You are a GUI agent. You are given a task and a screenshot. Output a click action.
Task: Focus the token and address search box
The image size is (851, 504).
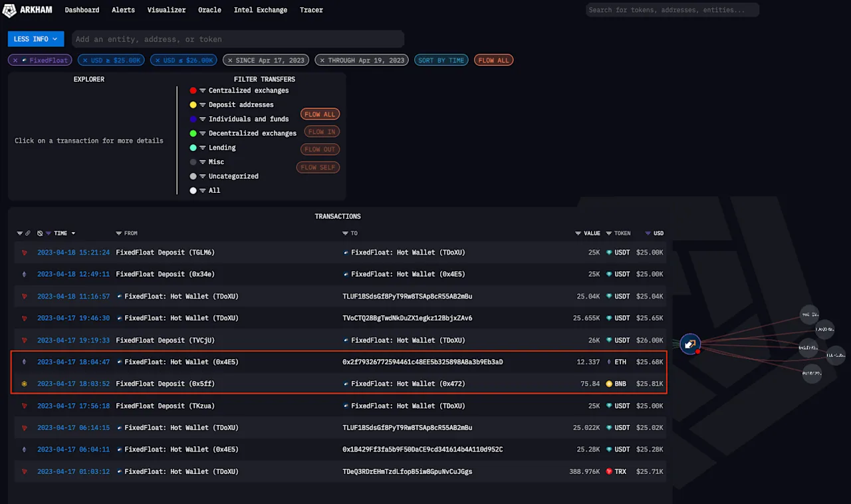click(672, 10)
